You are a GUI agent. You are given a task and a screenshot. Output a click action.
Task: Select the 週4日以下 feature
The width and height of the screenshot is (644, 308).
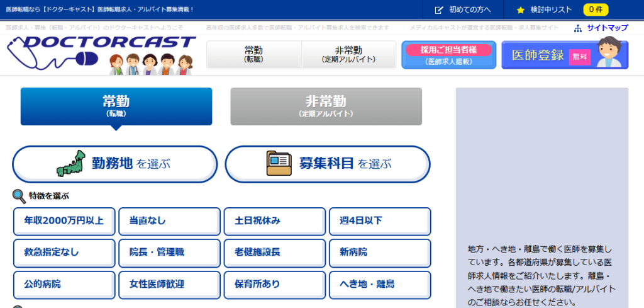(x=380, y=221)
